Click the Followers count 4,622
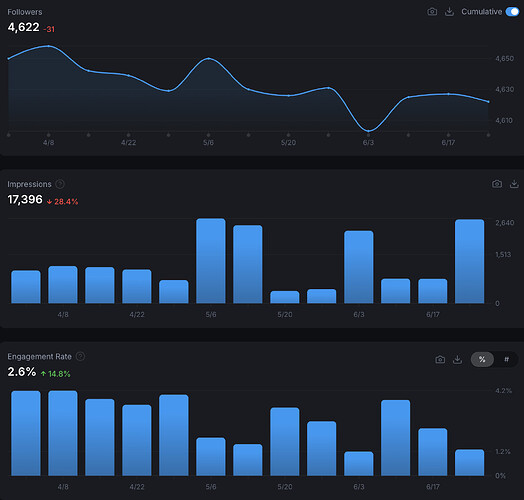Viewport: 524px width, 500px height. [23, 27]
